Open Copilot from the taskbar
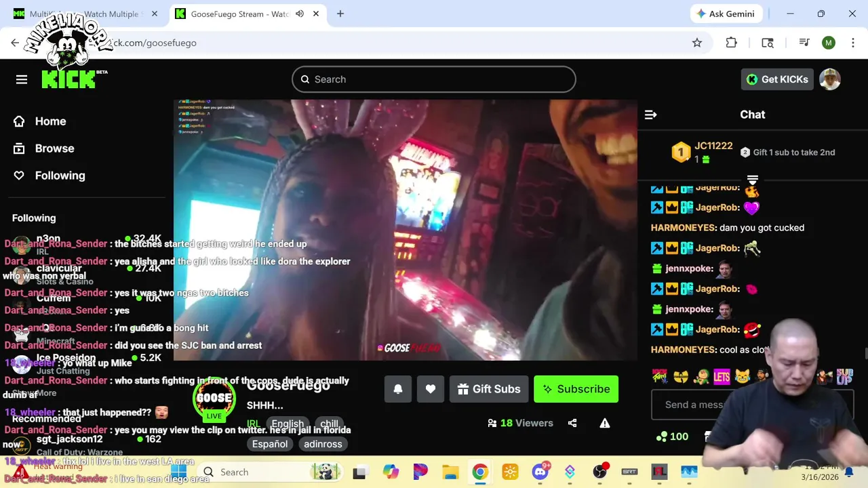The image size is (868, 488). (x=391, y=472)
